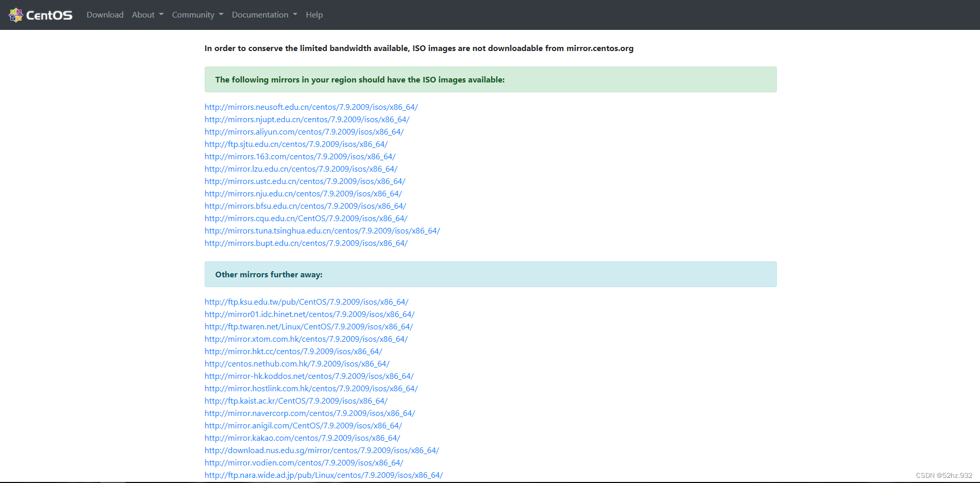The image size is (980, 483).
Task: Open the mirror.hostlink.com.hk mirror link
Action: (311, 389)
